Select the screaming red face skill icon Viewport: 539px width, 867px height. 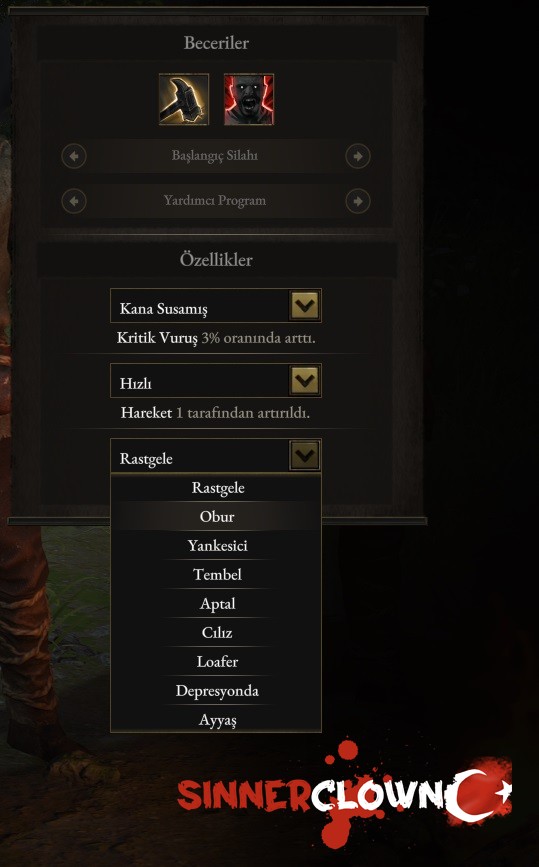point(249,100)
